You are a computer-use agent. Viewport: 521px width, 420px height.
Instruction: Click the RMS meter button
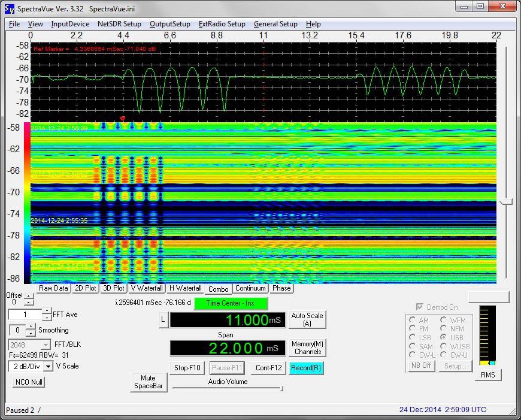tap(488, 375)
